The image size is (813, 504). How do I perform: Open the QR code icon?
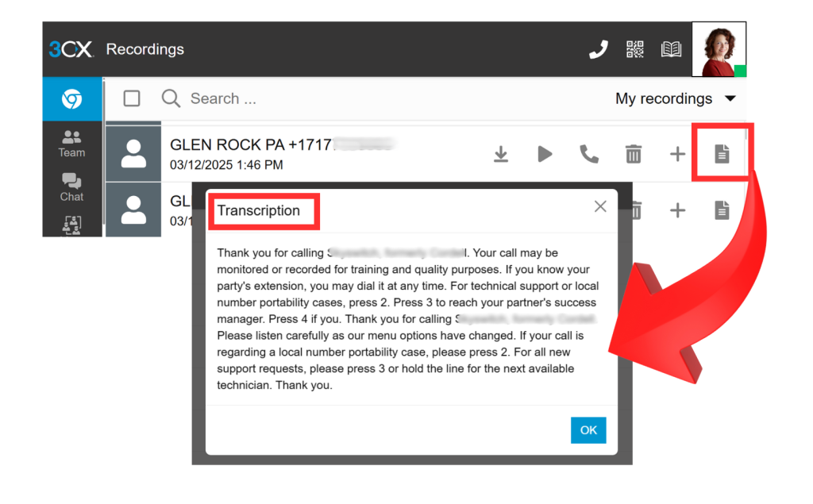point(635,49)
